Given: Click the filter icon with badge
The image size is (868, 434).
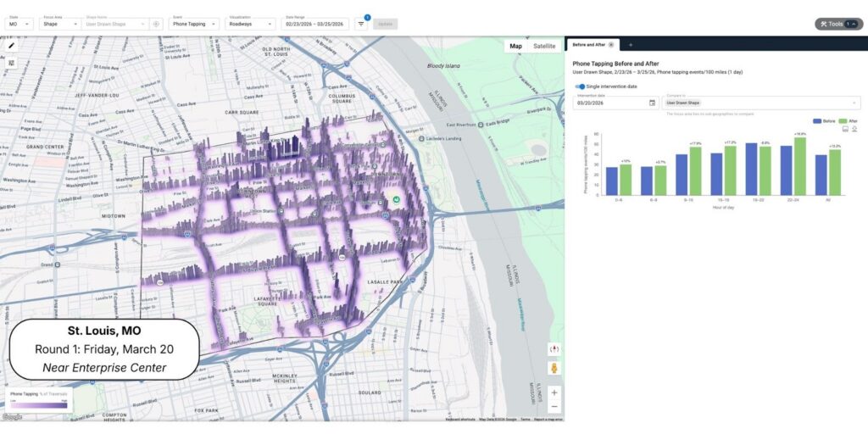Looking at the screenshot, I should pos(361,24).
